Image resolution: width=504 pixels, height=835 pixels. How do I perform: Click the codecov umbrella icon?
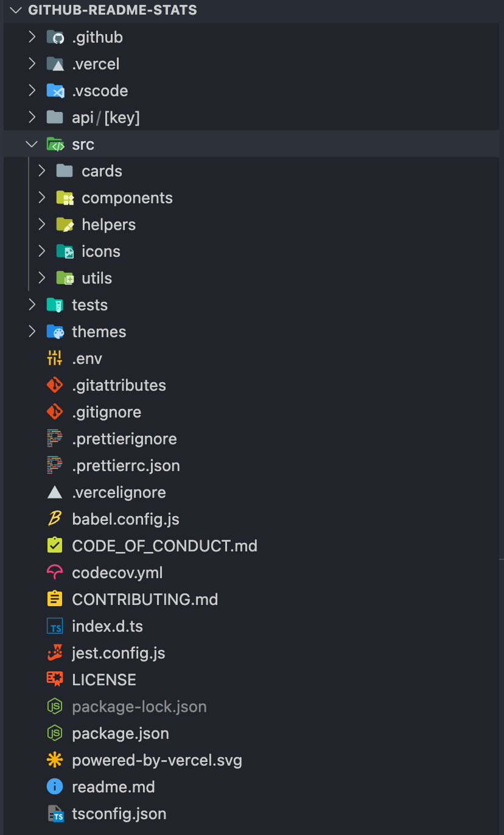55,573
